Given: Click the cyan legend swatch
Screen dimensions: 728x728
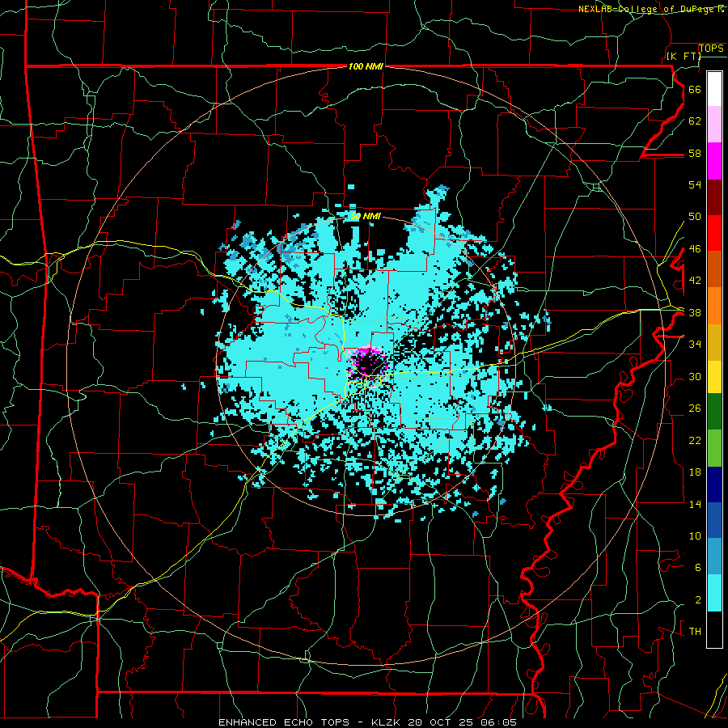Looking at the screenshot, I should (x=714, y=593).
